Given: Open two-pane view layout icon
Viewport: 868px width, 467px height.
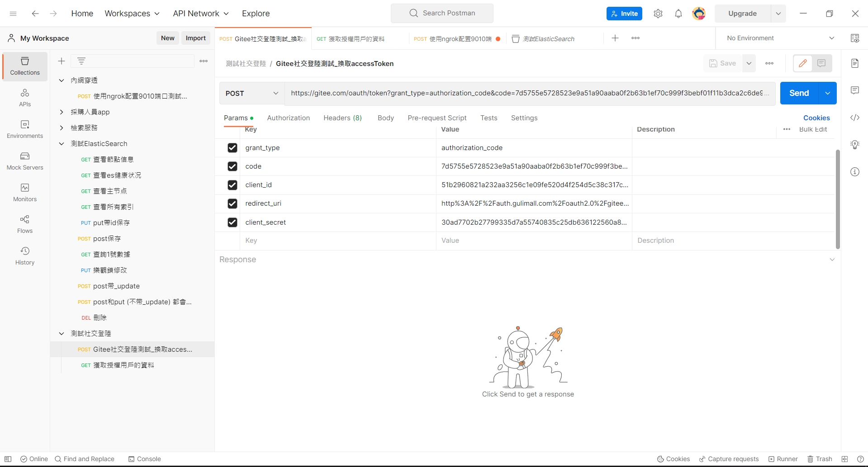Looking at the screenshot, I should [x=844, y=459].
